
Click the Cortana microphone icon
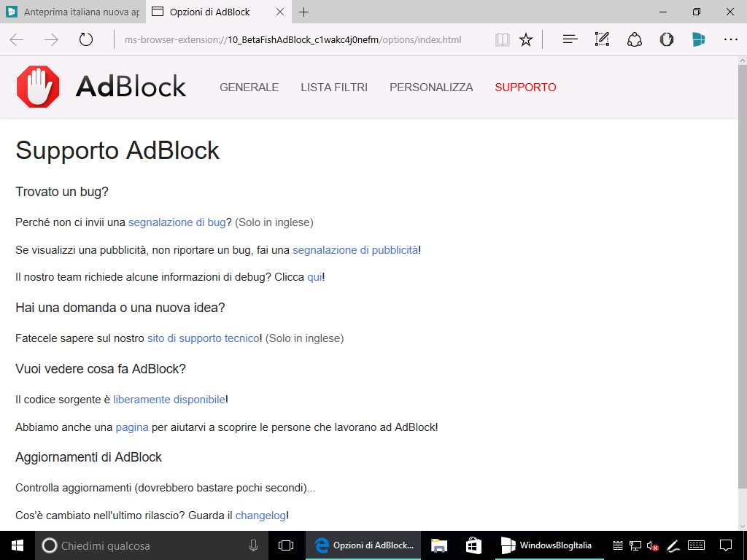click(253, 545)
